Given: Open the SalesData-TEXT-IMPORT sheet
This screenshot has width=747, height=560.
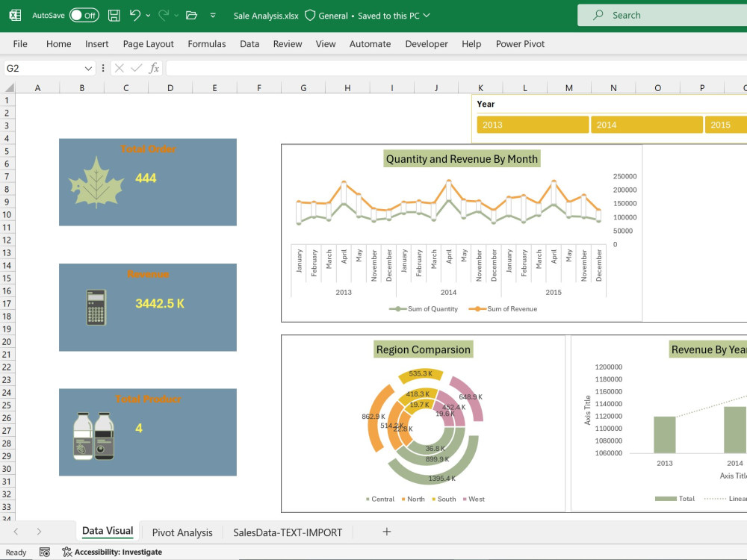Looking at the screenshot, I should click(x=288, y=532).
